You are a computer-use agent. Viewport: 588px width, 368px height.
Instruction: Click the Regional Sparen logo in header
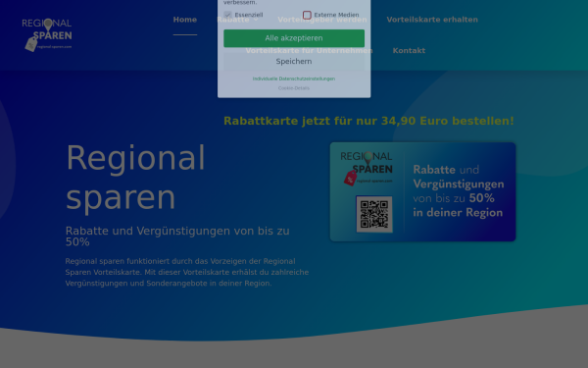pyautogui.click(x=47, y=35)
